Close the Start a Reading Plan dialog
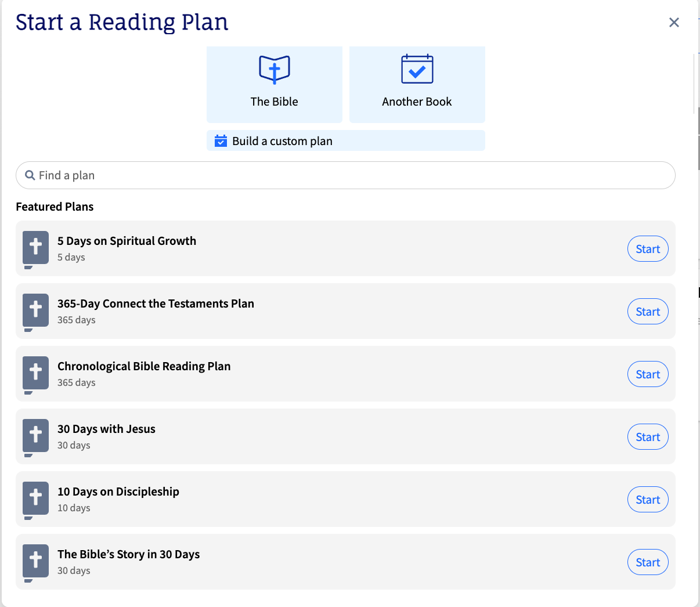The width and height of the screenshot is (700, 607). pos(674,22)
